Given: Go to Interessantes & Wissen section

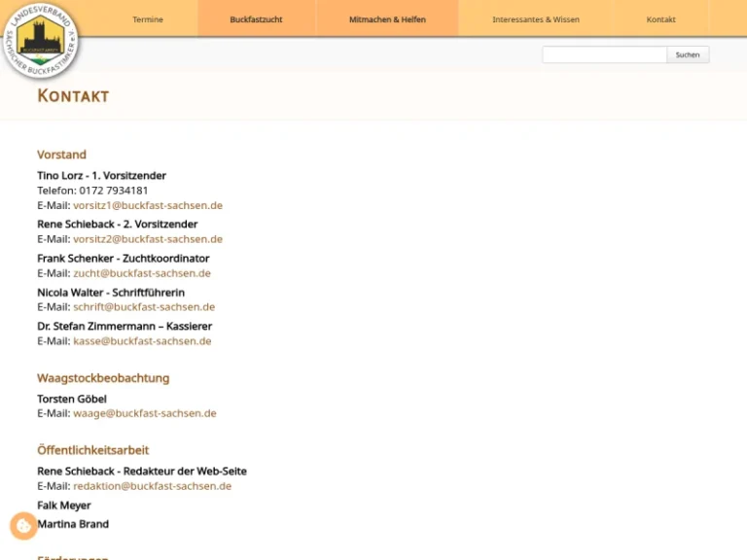Looking at the screenshot, I should click(x=535, y=19).
